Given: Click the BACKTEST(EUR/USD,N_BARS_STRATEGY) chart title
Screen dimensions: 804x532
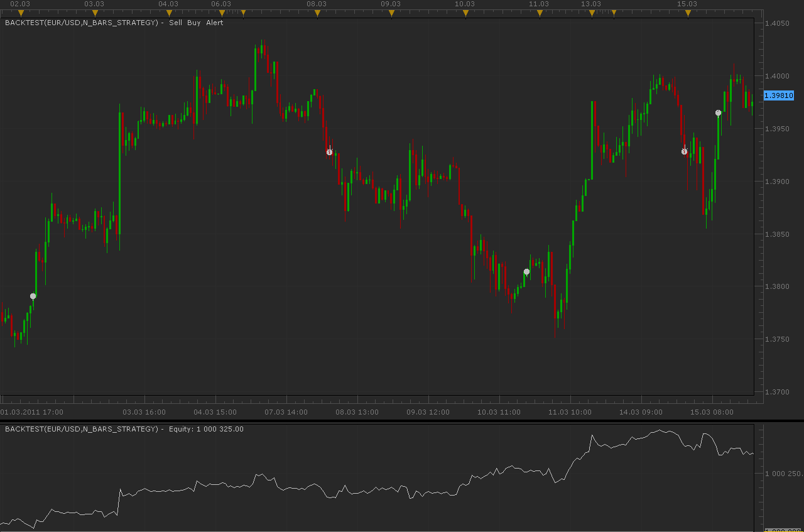Looking at the screenshot, I should point(82,23).
